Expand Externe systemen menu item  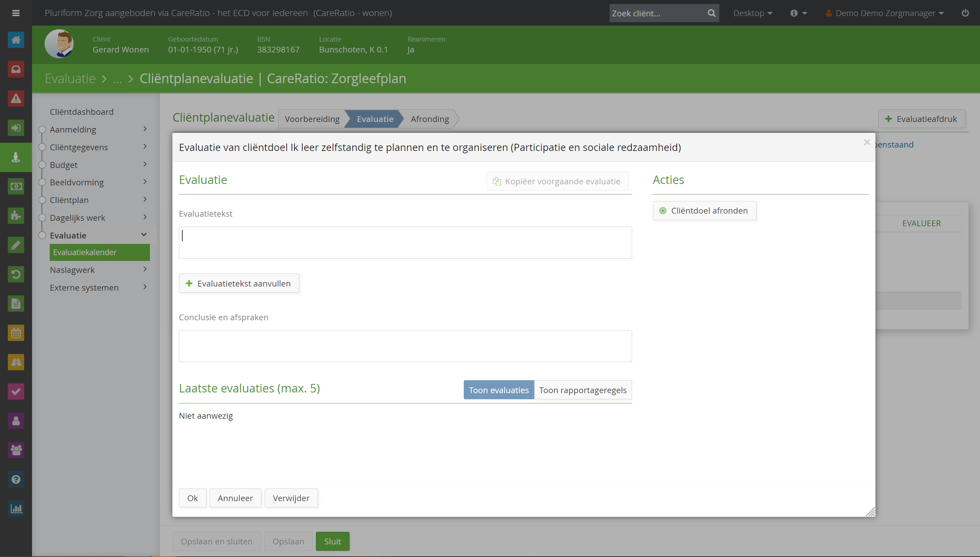coord(98,287)
